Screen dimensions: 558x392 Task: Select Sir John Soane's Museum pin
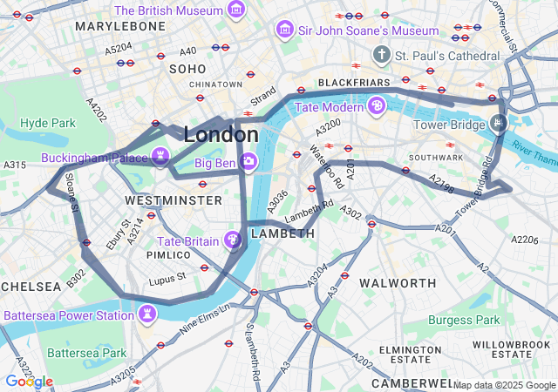[x=285, y=30]
